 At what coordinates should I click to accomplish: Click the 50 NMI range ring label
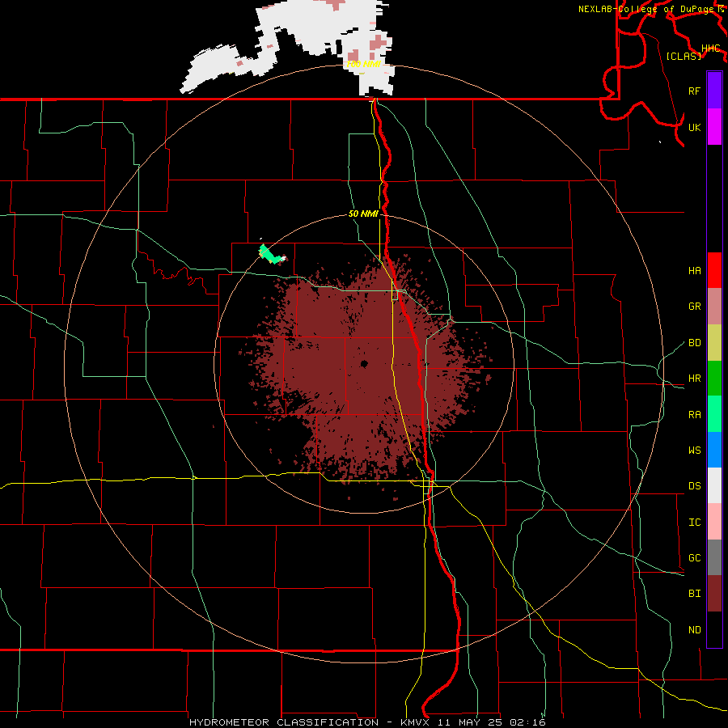point(363,214)
